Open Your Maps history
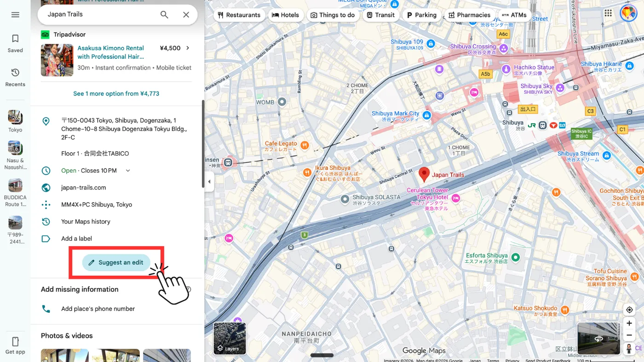This screenshot has width=644, height=362. click(x=86, y=221)
